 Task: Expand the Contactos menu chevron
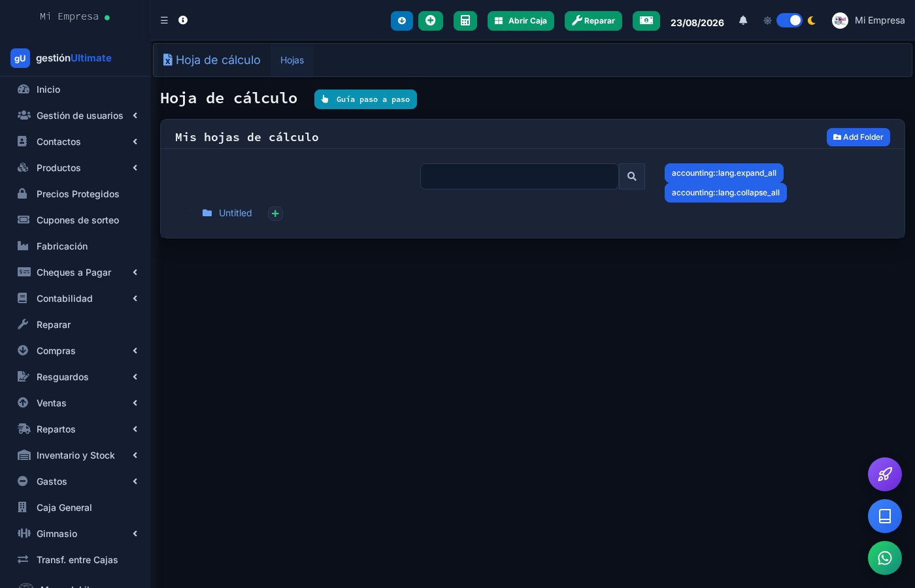[x=135, y=142]
